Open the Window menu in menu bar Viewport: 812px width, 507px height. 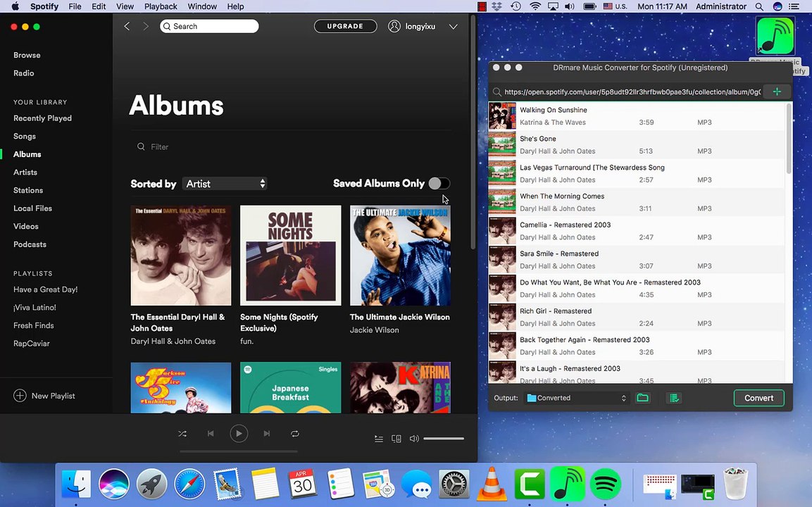click(x=202, y=6)
